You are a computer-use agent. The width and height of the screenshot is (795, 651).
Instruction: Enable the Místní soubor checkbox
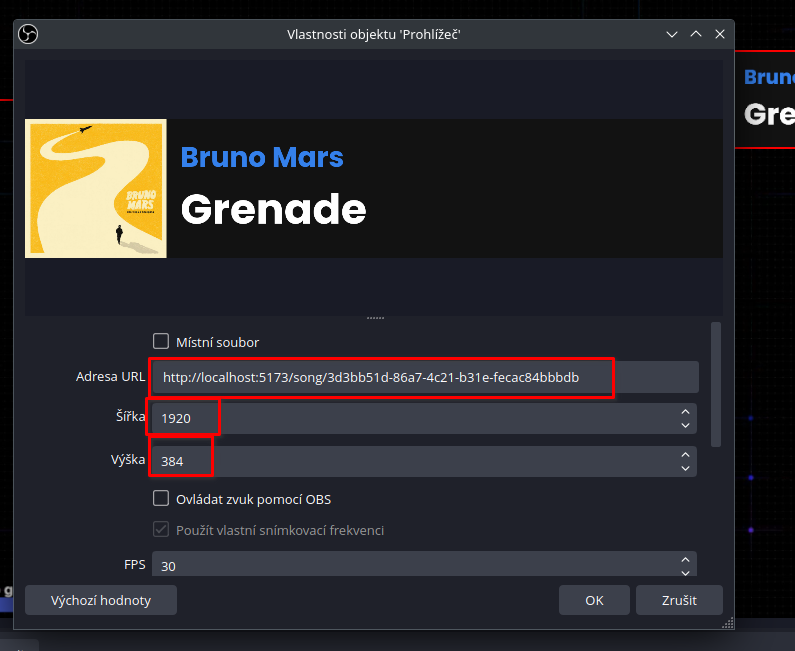(161, 341)
